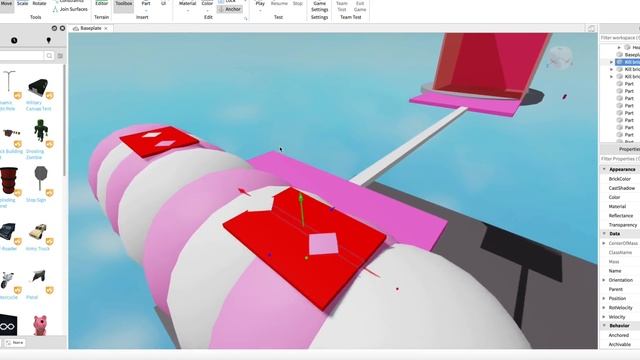Click the Toolbox vertical scrollbar
Viewport: 640px width, 360px height.
pos(64,120)
